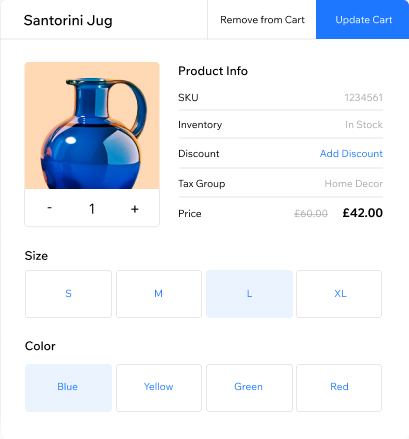
Task: Click the quantity field showing 1
Action: click(92, 209)
